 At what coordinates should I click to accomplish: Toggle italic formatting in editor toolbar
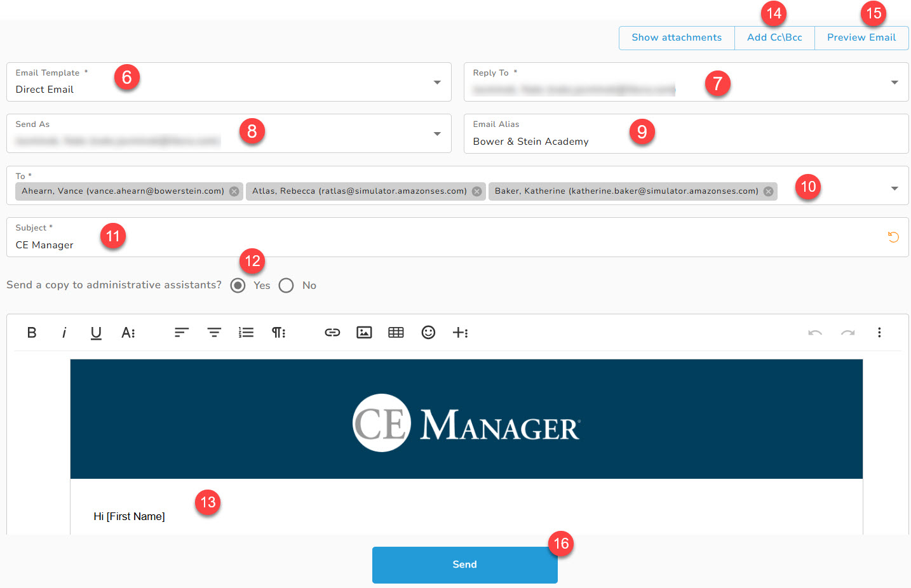(64, 332)
